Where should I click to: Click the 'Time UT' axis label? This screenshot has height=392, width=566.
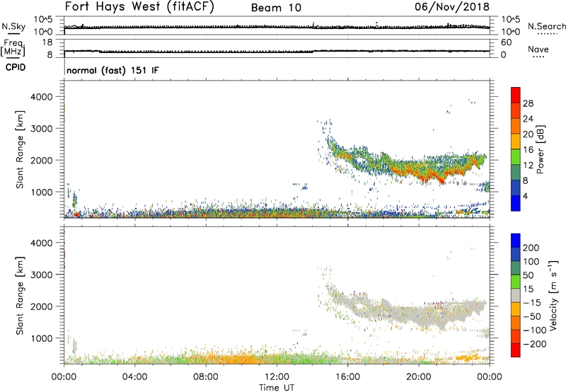coord(277,388)
